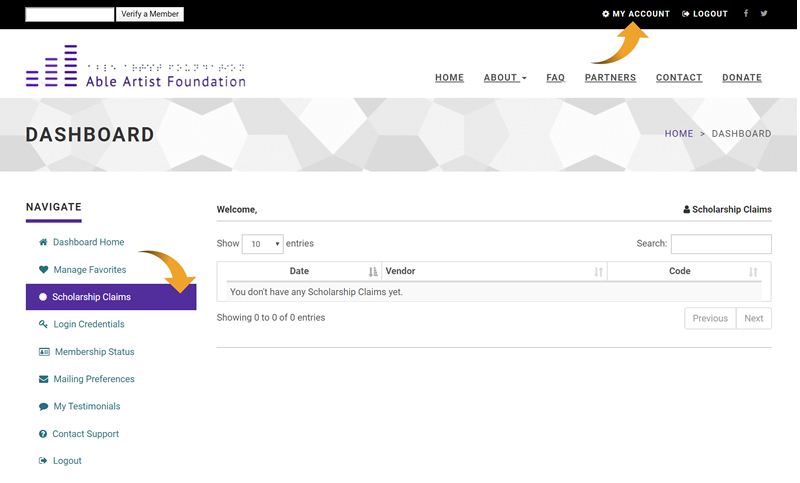This screenshot has height=483, width=800.
Task: Open Contact Support in sidebar
Action: coord(85,434)
